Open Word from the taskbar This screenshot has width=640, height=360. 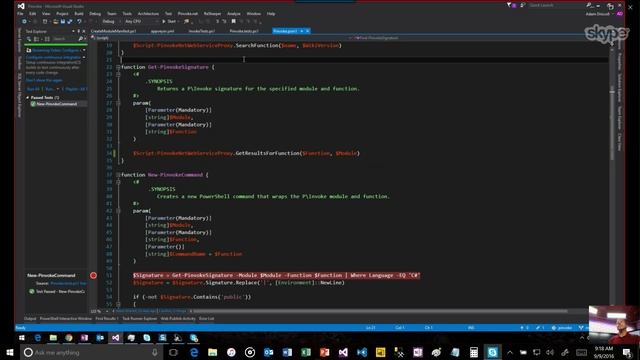click(x=287, y=352)
